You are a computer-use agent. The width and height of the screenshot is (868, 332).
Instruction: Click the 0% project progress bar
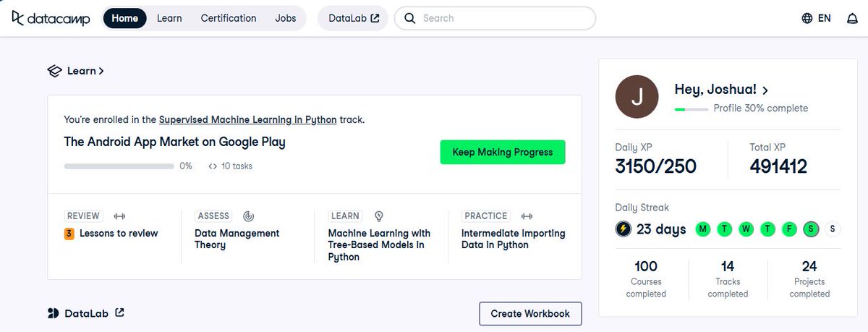click(x=119, y=166)
